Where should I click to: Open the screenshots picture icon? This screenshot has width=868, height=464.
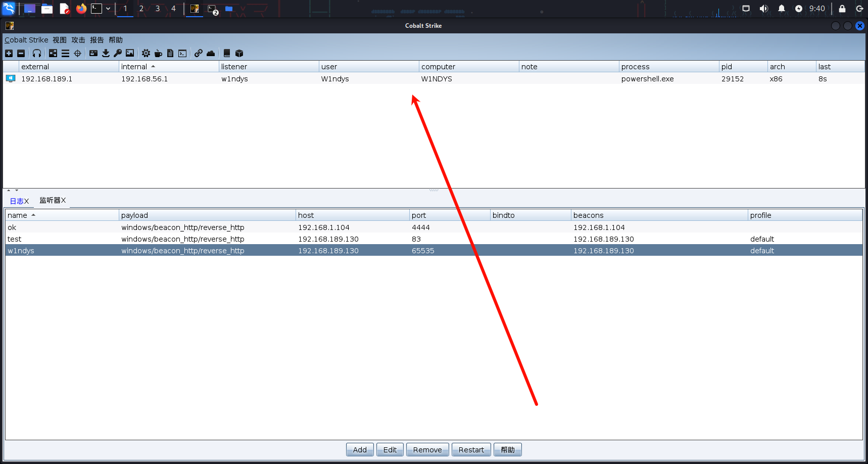130,53
